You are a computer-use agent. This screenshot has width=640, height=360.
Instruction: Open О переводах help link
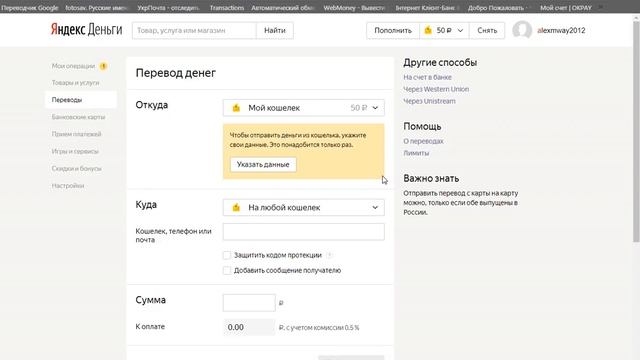point(423,141)
